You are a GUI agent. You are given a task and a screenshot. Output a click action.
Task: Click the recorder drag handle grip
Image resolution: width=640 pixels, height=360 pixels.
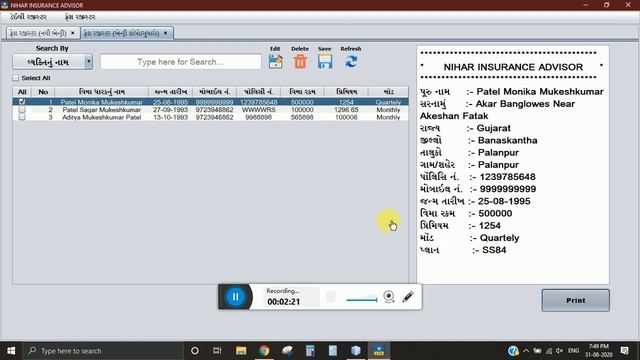331,297
